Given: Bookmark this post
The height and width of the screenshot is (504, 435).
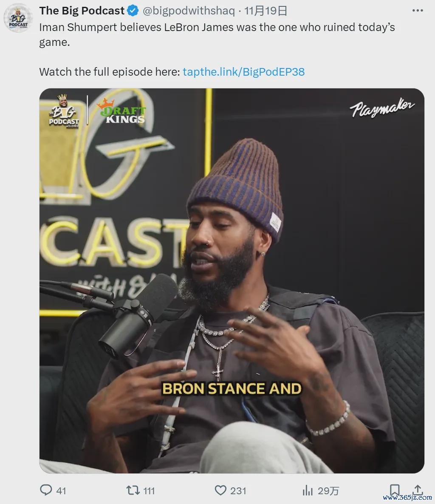Looking at the screenshot, I should click(395, 490).
